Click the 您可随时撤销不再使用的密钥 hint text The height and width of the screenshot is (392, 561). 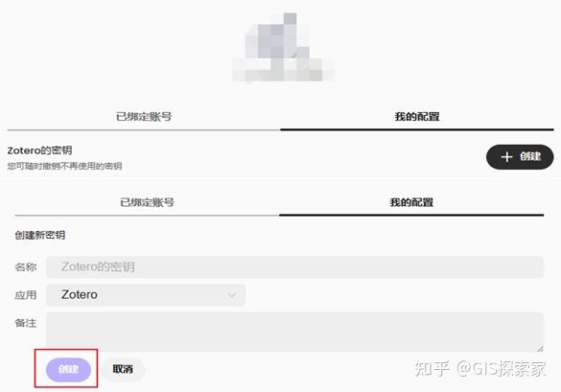pyautogui.click(x=65, y=166)
